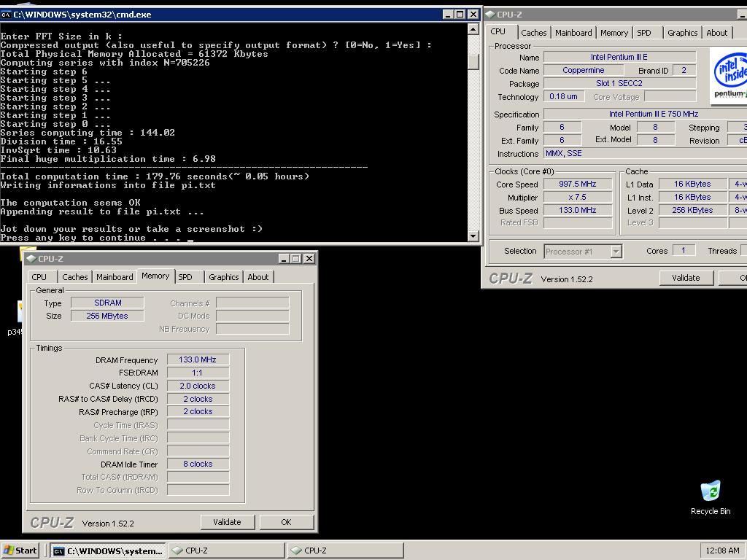
Task: Open Graphics tab in the lower CPU-Z window
Action: click(223, 277)
